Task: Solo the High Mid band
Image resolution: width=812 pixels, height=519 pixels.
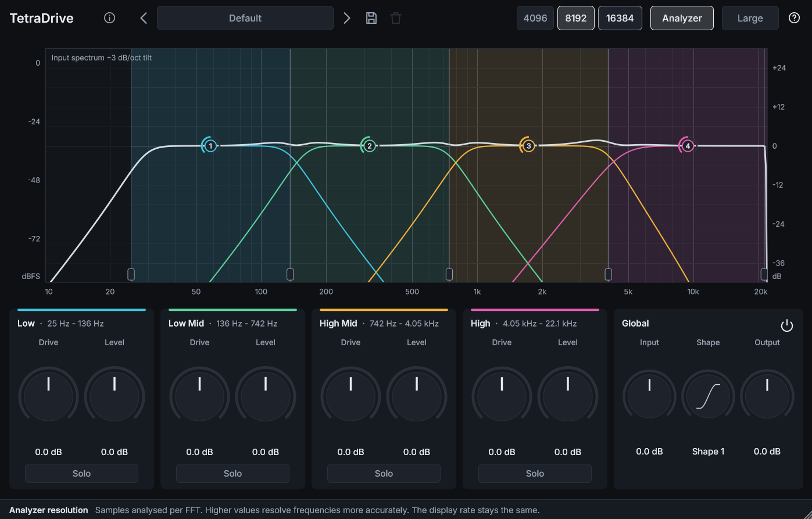Action: tap(384, 473)
